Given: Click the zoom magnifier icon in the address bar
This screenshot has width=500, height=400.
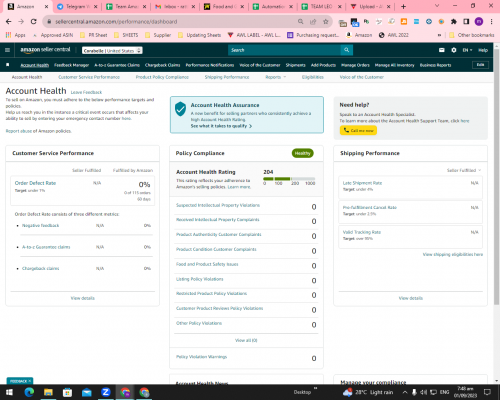Looking at the screenshot, I should pyautogui.click(x=301, y=22).
